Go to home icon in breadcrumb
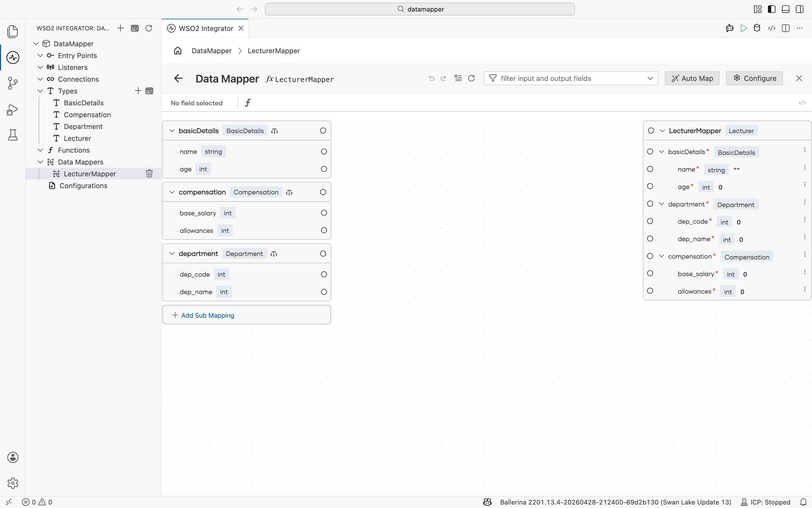 pyautogui.click(x=177, y=51)
